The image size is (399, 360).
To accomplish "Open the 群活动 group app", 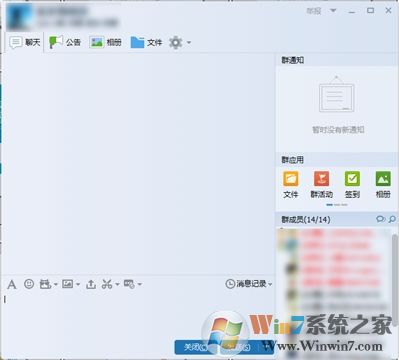I will 321,184.
